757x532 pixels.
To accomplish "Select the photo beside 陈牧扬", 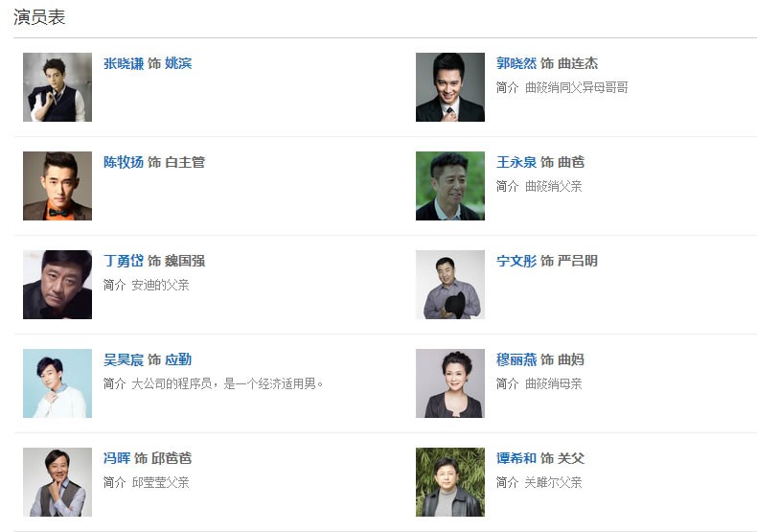I will (x=57, y=186).
